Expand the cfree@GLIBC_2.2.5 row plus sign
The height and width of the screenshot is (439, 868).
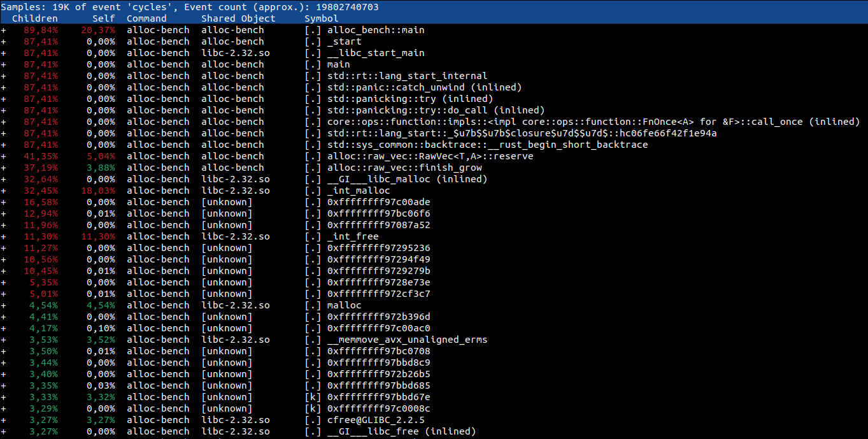click(x=3, y=420)
